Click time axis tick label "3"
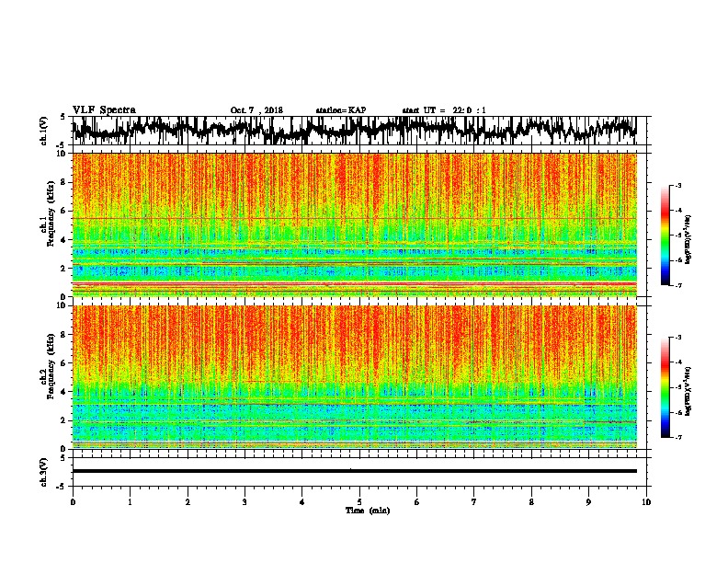Image resolution: width=728 pixels, height=563 pixels. pos(245,502)
